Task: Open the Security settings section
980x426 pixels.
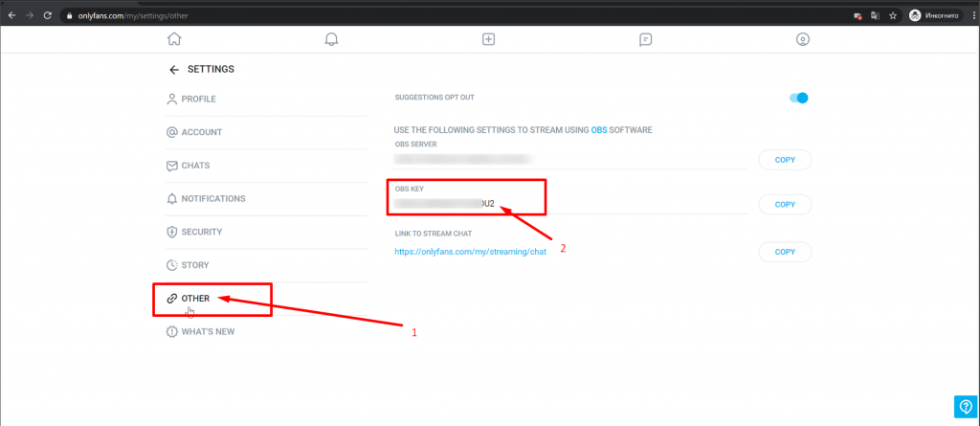Action: (266, 232)
